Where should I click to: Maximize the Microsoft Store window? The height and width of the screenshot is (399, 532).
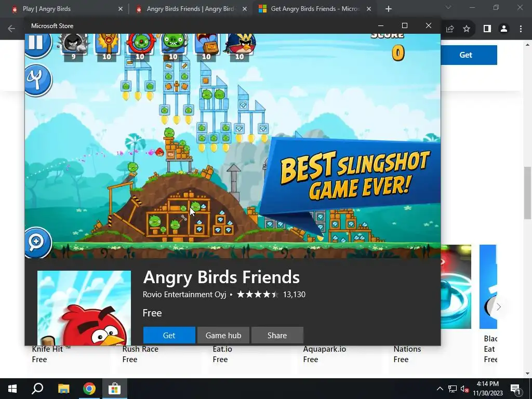[404, 26]
